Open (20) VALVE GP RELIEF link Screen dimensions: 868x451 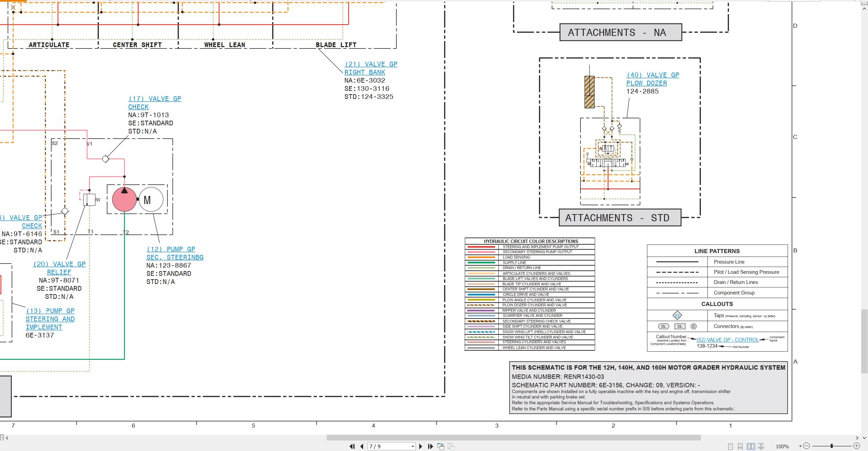(59, 268)
